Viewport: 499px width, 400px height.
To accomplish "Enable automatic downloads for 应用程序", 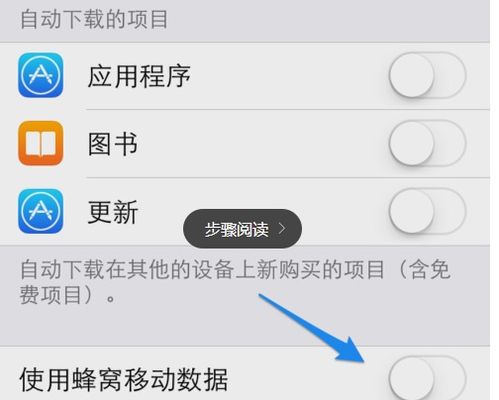I will click(427, 75).
